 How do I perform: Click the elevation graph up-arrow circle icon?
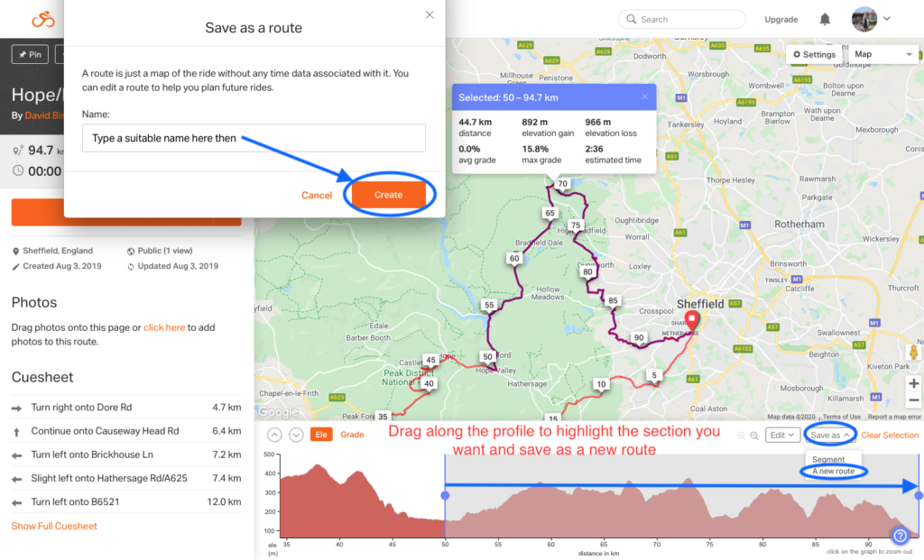click(274, 436)
